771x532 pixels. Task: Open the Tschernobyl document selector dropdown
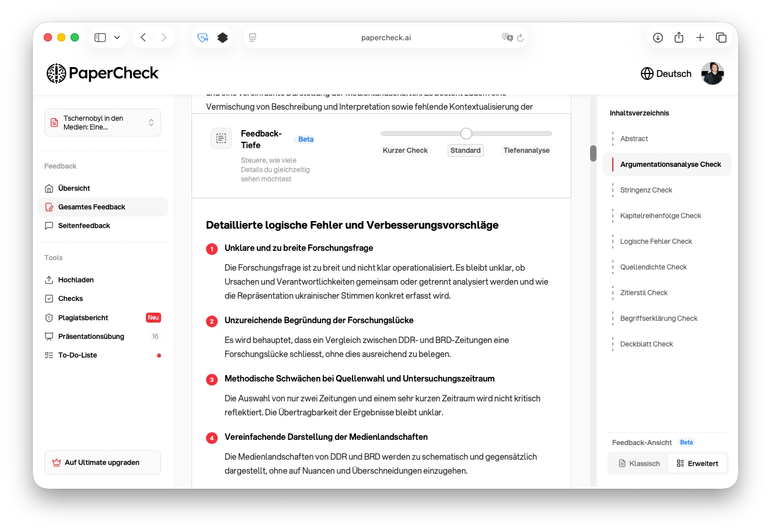pos(103,122)
